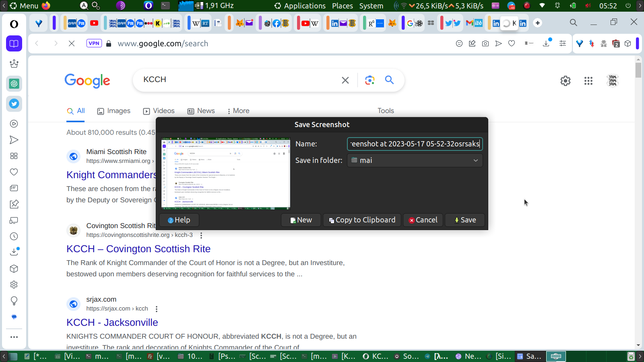Click the screenshot preview thumbnail
The height and width of the screenshot is (362, 644).
pyautogui.click(x=226, y=173)
